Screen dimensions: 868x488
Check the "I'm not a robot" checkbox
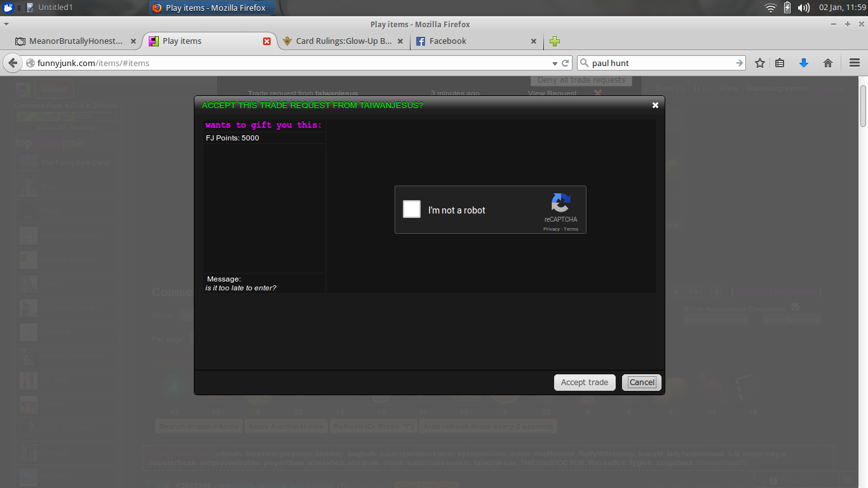(412, 209)
